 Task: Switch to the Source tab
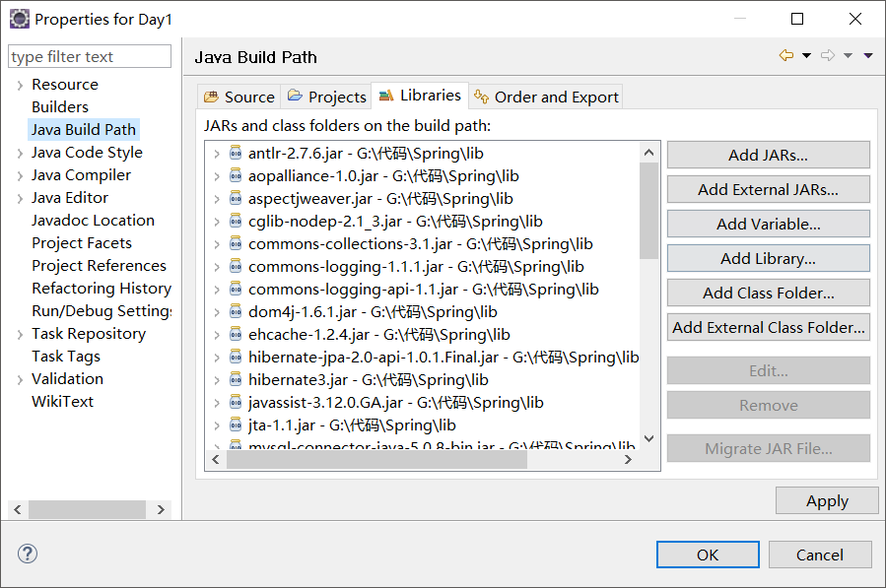tap(239, 97)
